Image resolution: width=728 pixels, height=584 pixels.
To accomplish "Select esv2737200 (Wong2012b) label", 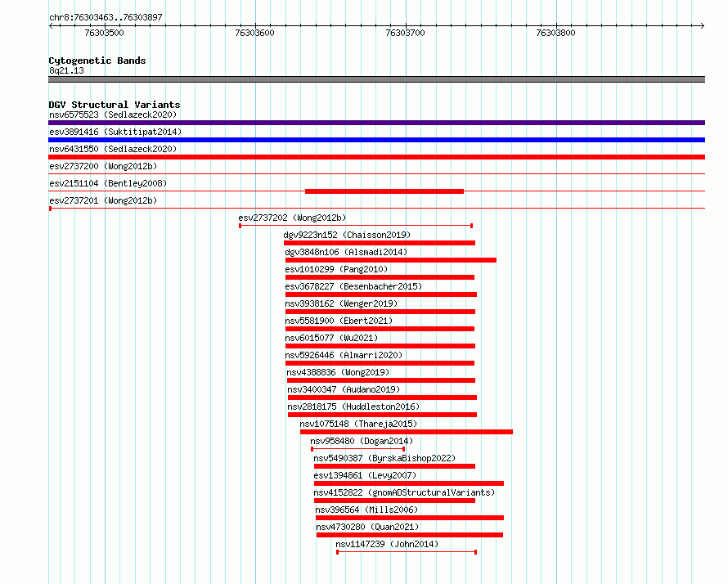I will (103, 166).
